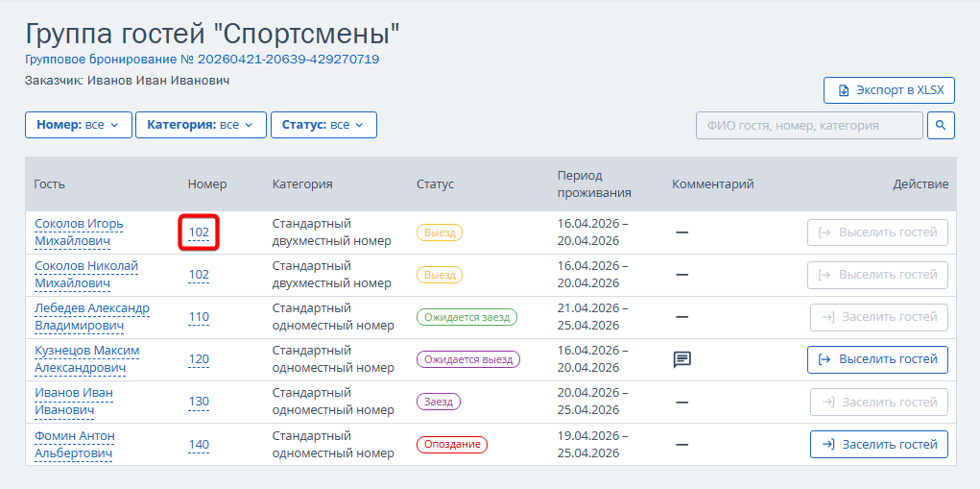Open room 130 link
The height and width of the screenshot is (489, 980).
point(199,402)
